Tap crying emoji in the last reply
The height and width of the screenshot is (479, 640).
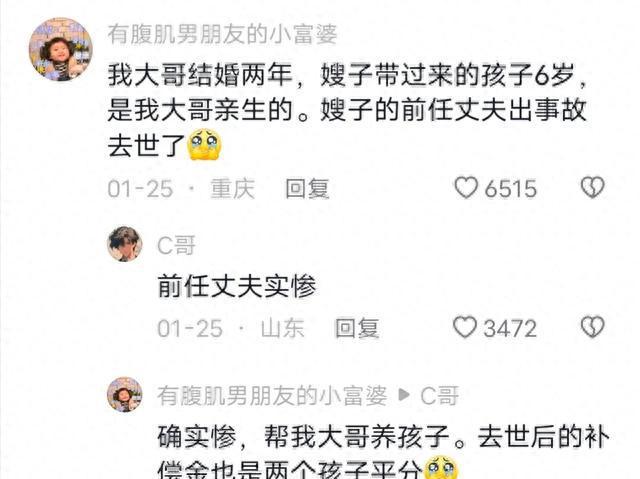pyautogui.click(x=441, y=468)
